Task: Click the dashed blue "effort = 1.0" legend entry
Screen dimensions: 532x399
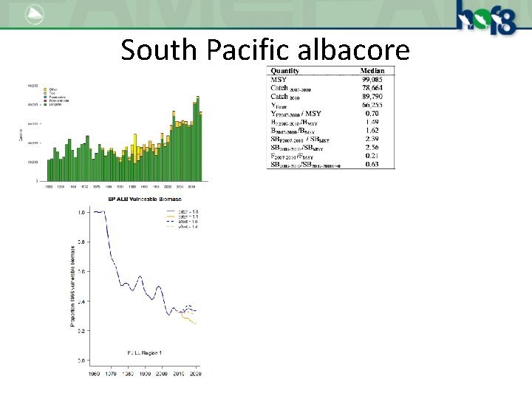Action: click(x=183, y=222)
